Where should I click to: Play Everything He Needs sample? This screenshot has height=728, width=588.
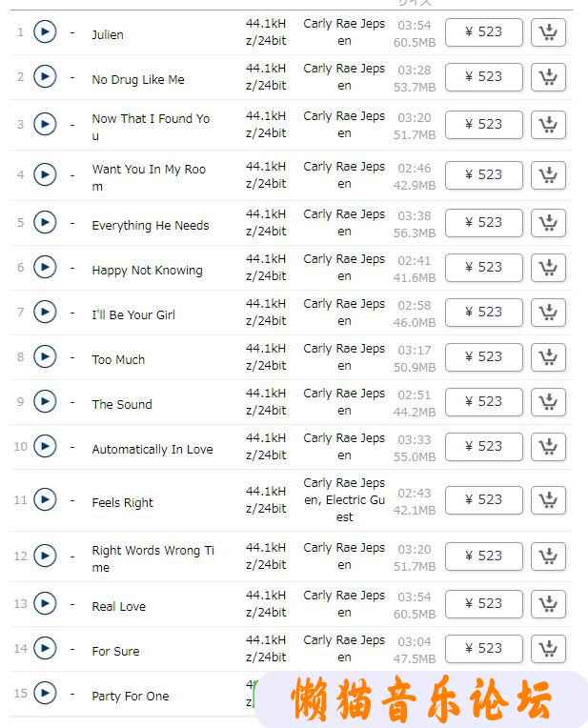click(45, 222)
